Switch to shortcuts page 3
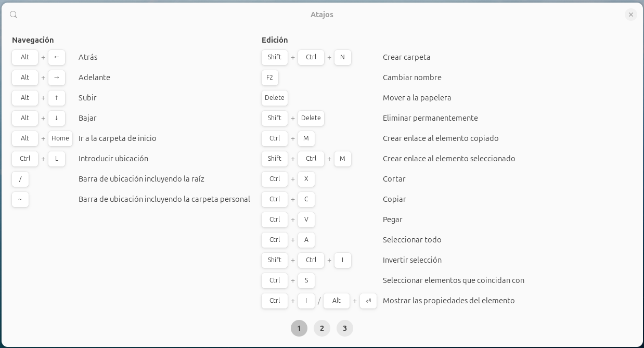 345,328
